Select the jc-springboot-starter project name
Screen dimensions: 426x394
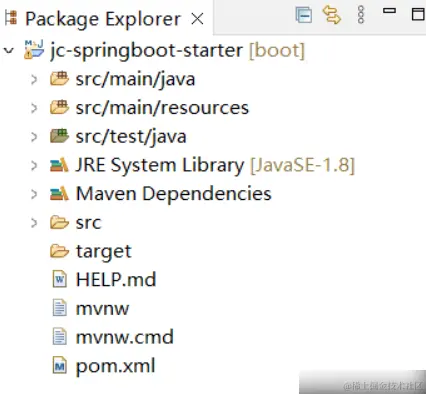click(146, 51)
